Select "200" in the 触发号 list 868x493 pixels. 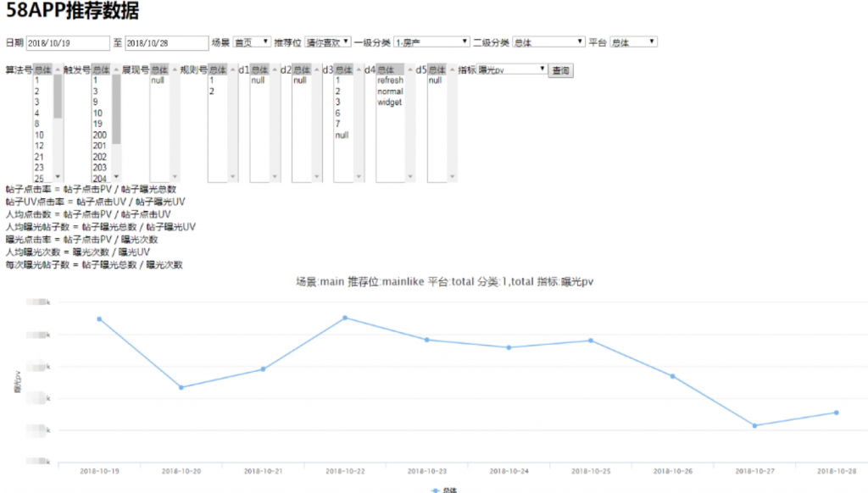click(x=100, y=135)
